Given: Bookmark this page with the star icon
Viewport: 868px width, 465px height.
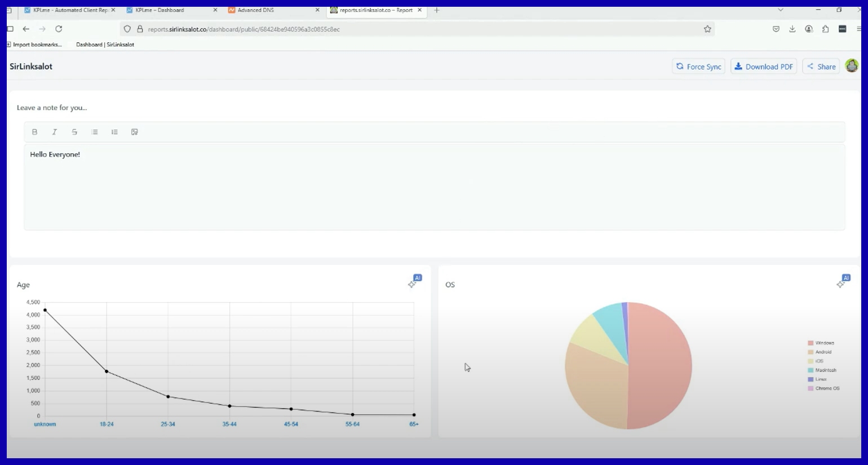Looking at the screenshot, I should tap(707, 29).
